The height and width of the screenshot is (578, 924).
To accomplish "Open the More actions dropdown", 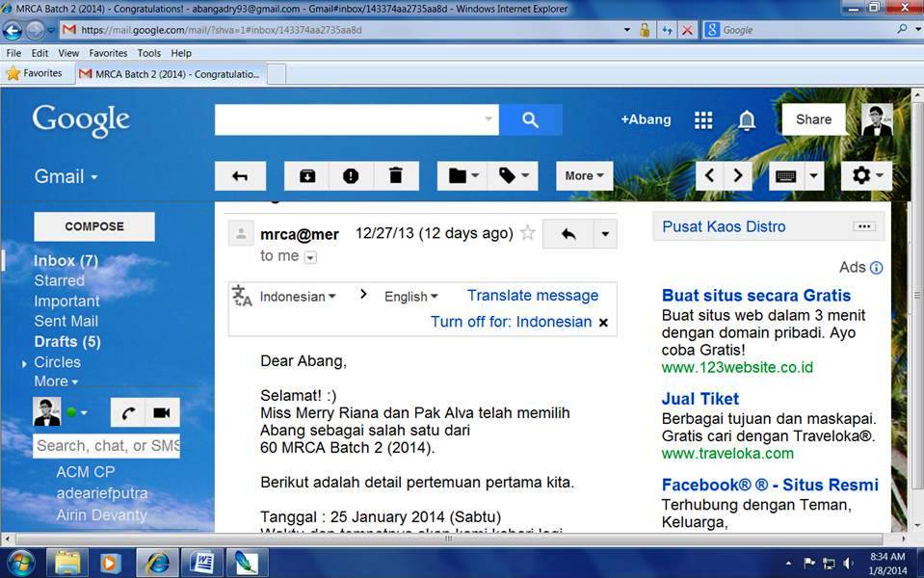I will point(584,175).
